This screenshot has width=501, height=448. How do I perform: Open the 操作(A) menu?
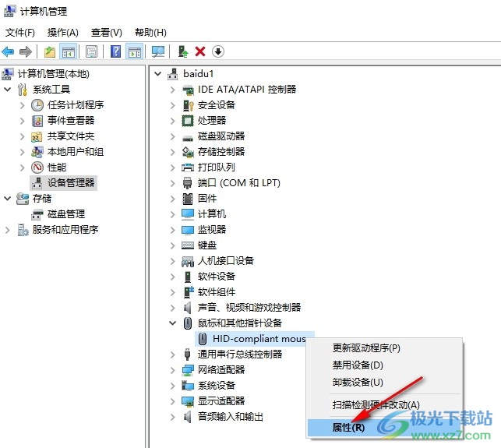point(62,32)
